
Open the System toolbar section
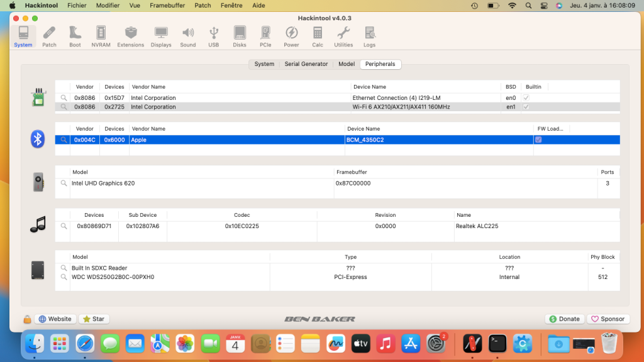(23, 36)
